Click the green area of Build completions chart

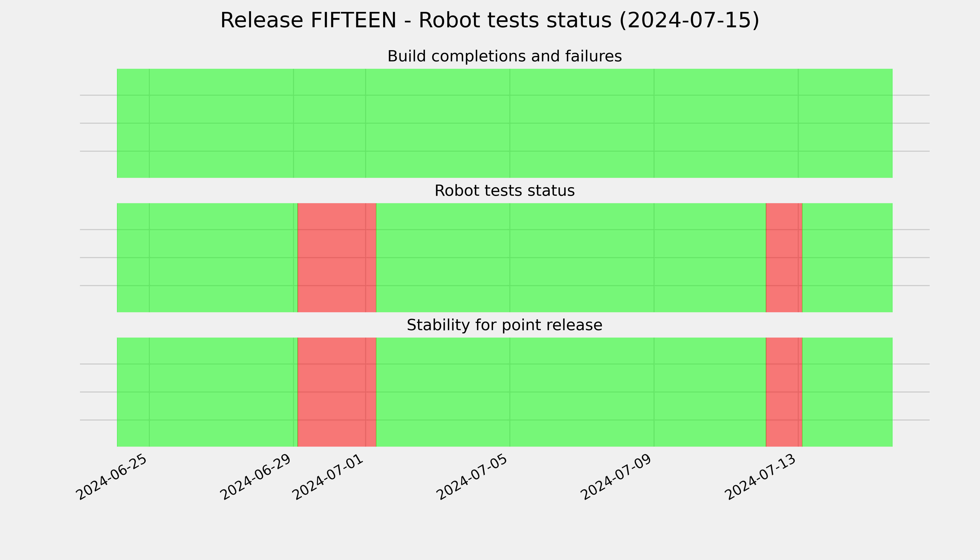[x=505, y=123]
